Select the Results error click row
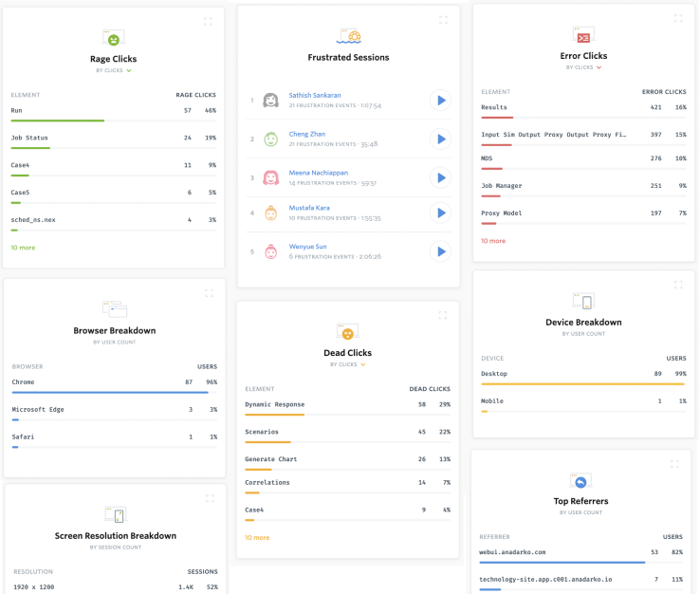 [583, 111]
